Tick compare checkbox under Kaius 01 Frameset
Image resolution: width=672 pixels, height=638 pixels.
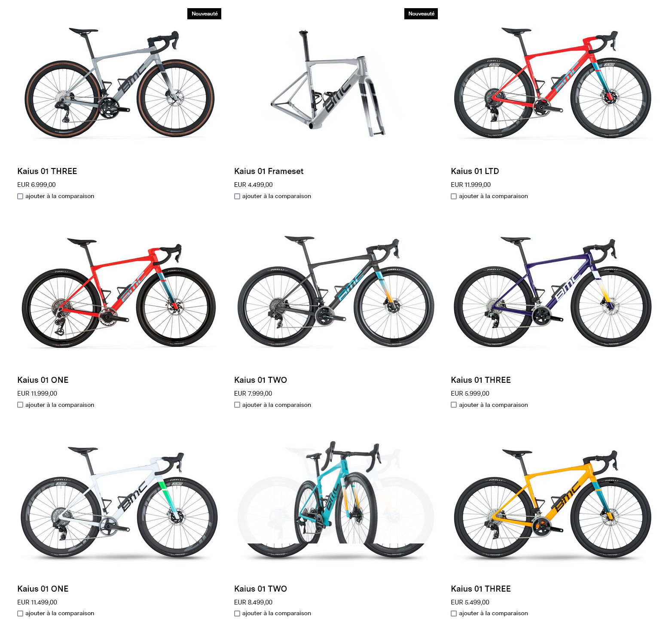(237, 196)
